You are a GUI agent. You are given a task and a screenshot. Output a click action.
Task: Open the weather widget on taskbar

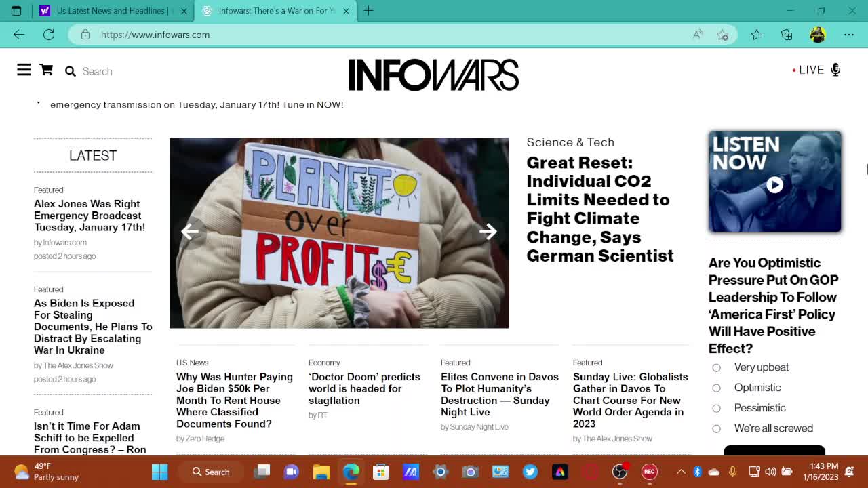pos(46,472)
